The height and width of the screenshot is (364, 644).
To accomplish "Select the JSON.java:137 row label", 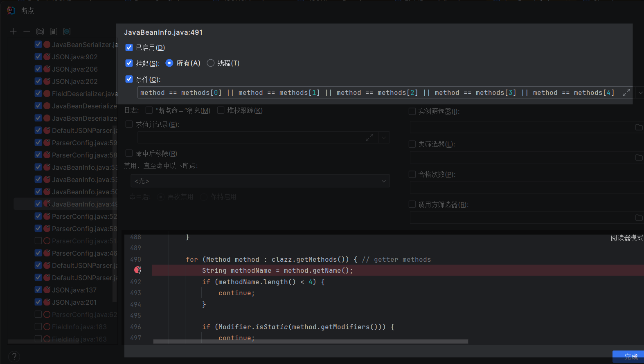I will point(74,290).
